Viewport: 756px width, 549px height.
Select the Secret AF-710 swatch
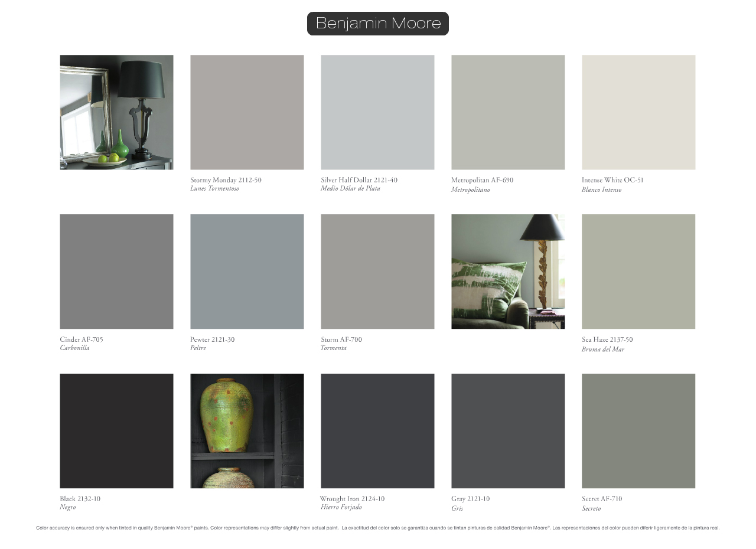638,431
